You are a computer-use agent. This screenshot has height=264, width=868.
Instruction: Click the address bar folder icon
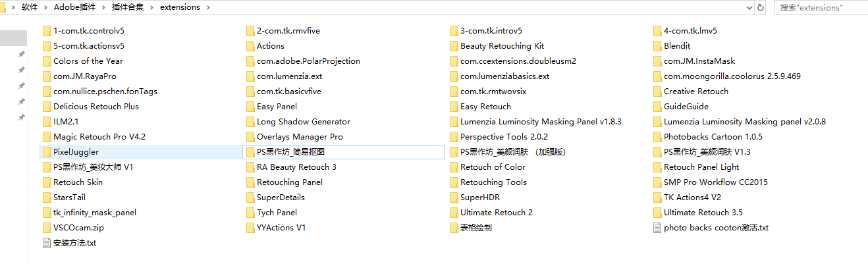click(4, 7)
